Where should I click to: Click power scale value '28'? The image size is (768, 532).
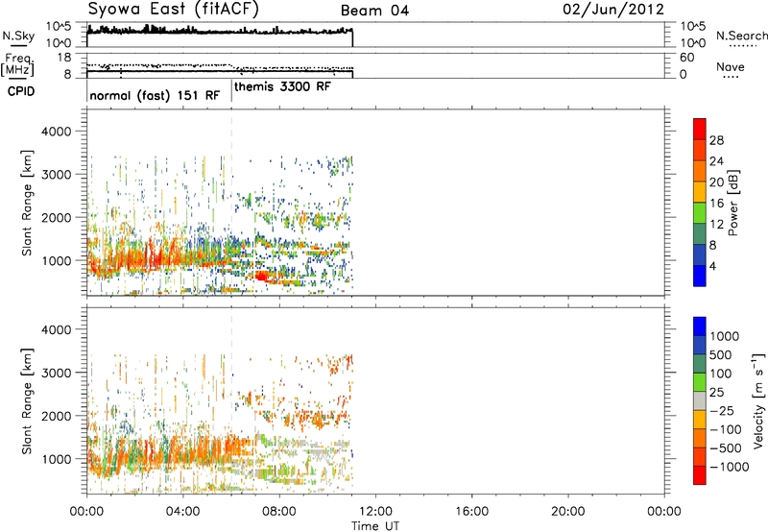[x=716, y=140]
